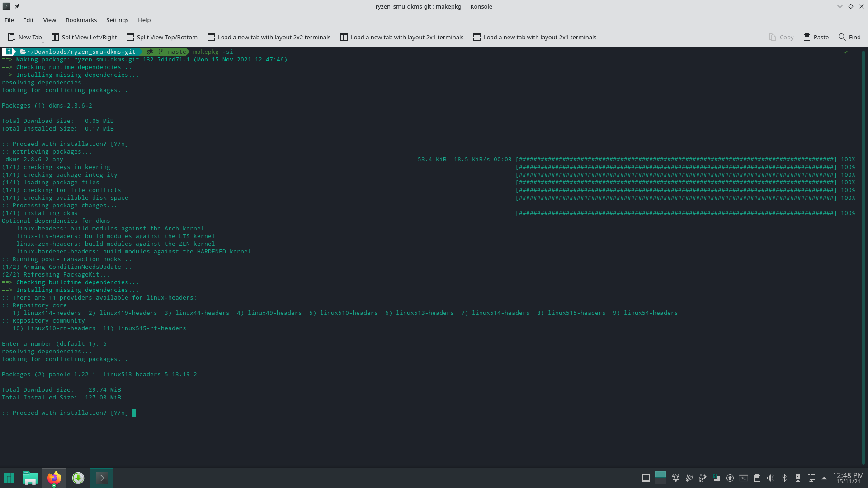Open Bluetooth tray icon
The width and height of the screenshot is (868, 488).
(x=784, y=478)
